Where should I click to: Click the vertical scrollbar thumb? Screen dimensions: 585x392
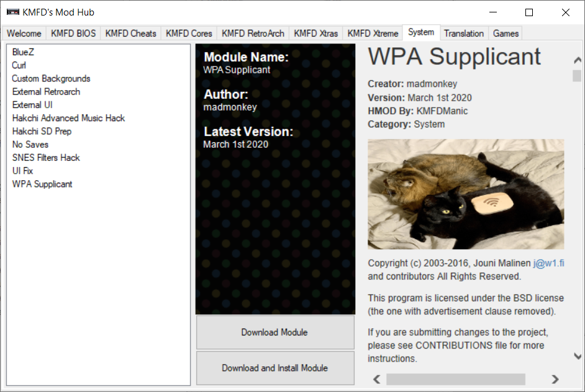tap(577, 76)
